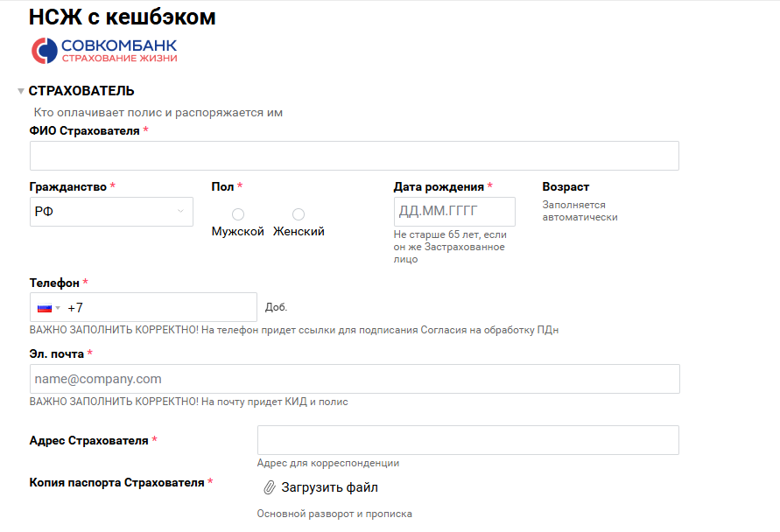Click the НСЖ с кешбэком page title
This screenshot has height=532, width=780.
(122, 17)
